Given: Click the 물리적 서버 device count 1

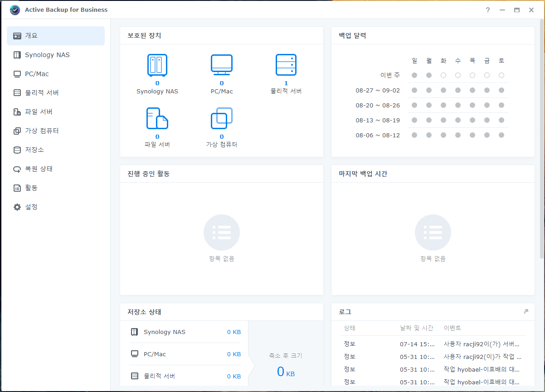Looking at the screenshot, I should pyautogui.click(x=286, y=83).
